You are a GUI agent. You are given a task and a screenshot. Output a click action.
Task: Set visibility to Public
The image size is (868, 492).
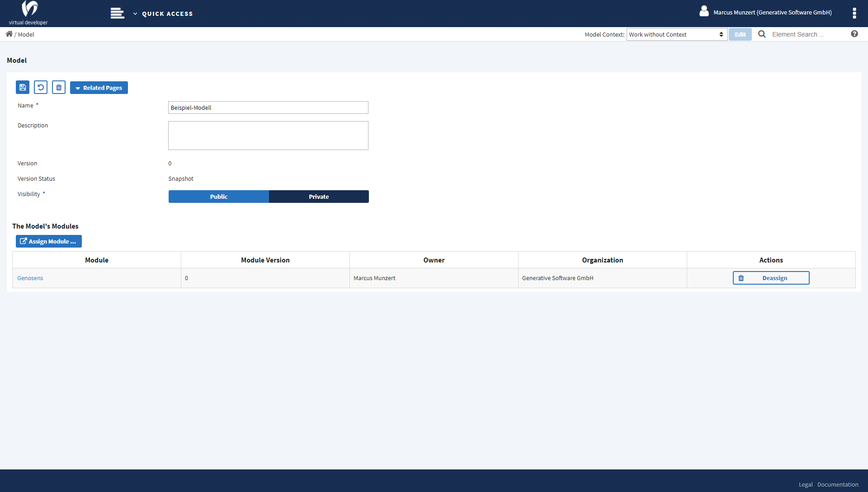pos(219,197)
